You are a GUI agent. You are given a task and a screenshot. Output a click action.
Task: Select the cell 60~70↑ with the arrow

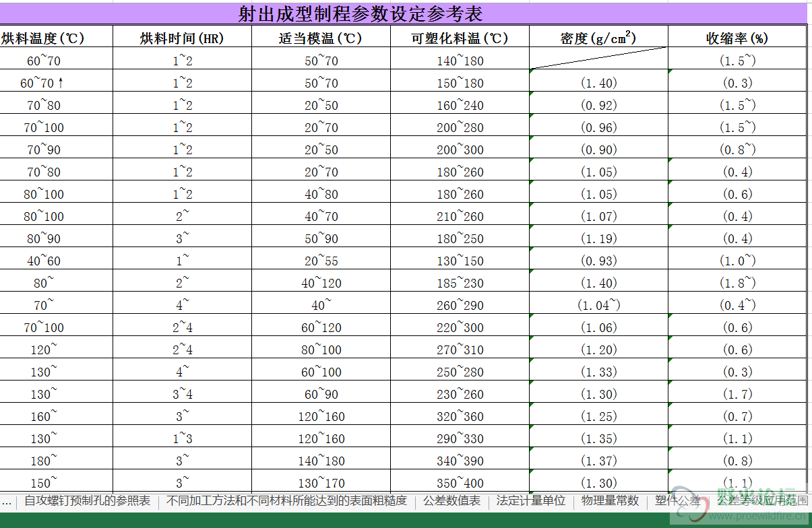(x=56, y=81)
